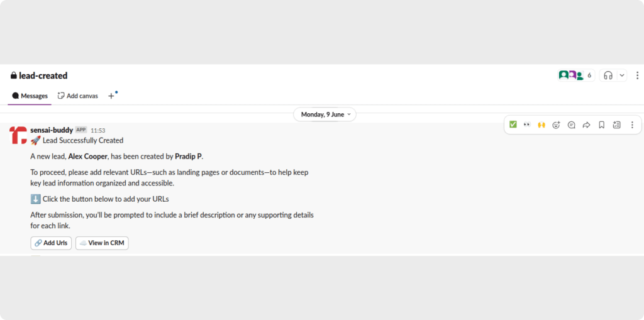Switch to the Messages tab
The image size is (644, 320).
(30, 96)
